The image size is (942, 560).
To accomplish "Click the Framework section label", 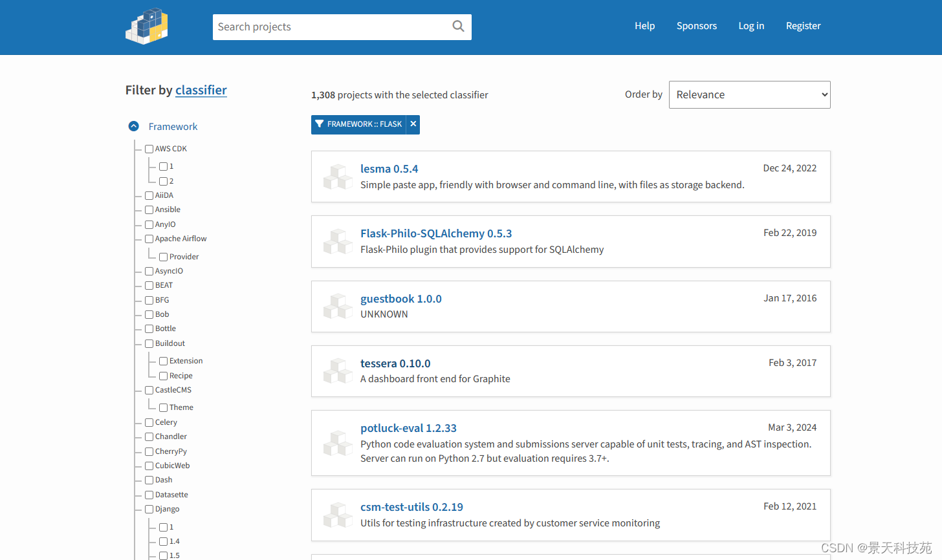I will [173, 127].
